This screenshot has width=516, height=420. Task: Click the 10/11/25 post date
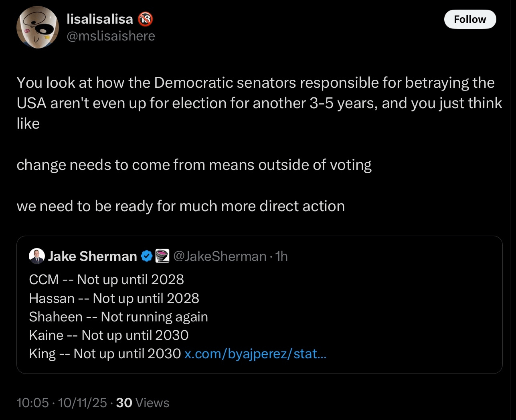tap(83, 403)
